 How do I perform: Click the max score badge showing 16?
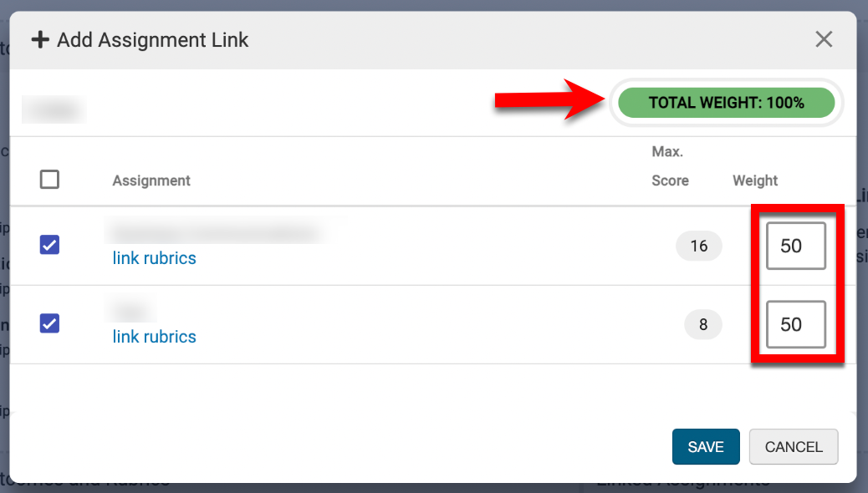pos(698,246)
